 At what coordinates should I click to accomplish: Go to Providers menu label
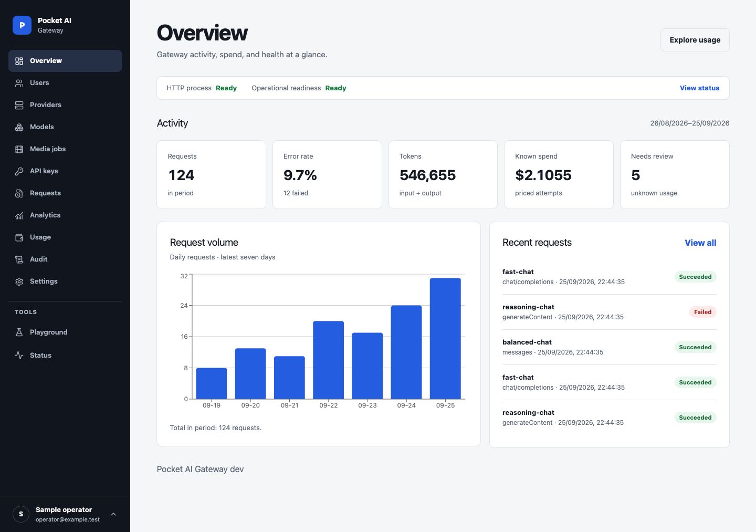46,105
